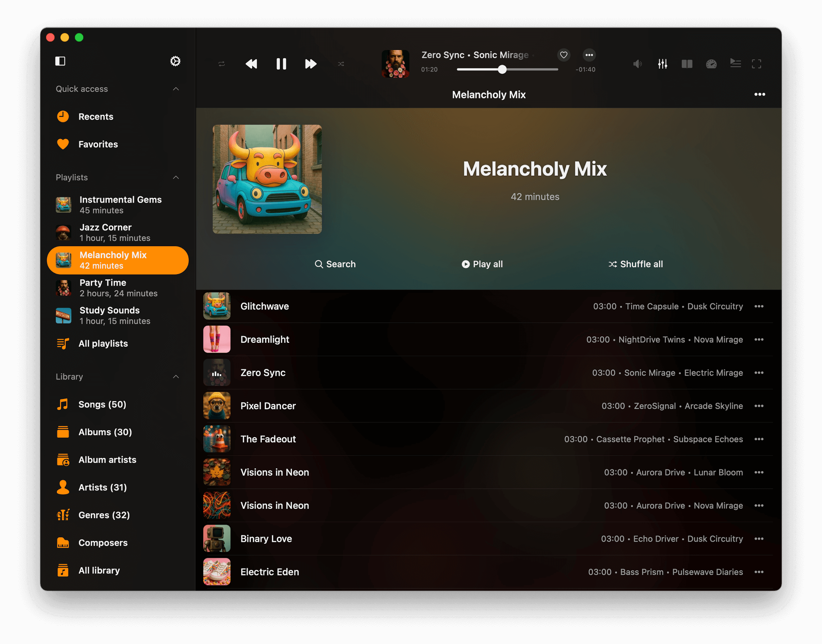
Task: Collapse the Quick access section
Action: tap(176, 89)
